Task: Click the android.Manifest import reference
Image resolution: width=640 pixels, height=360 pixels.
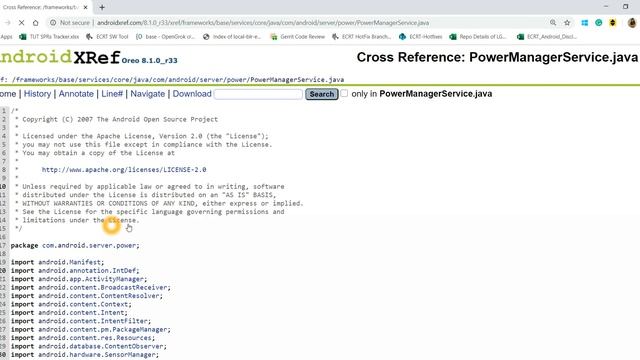Action: (x=69, y=262)
